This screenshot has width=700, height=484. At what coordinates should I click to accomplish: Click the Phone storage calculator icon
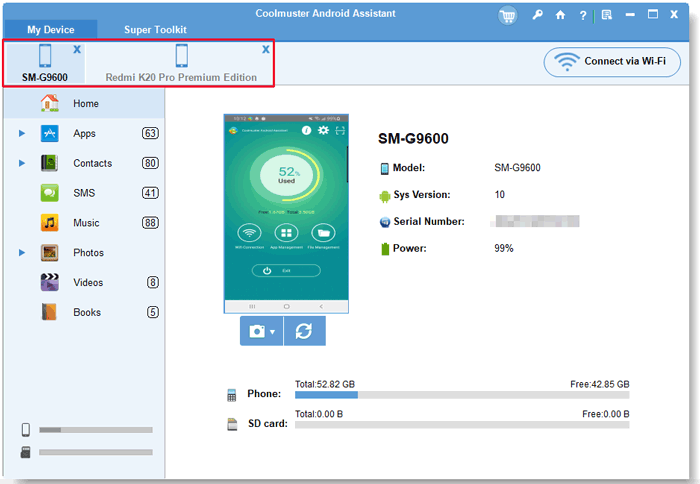tap(232, 395)
